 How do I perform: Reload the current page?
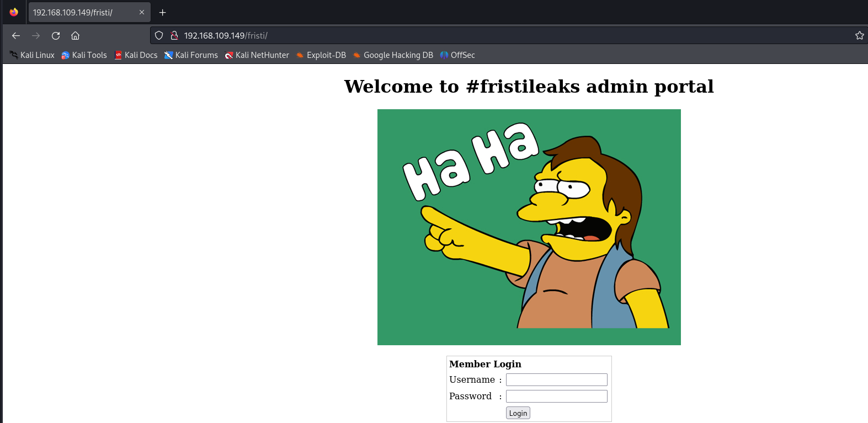(x=56, y=35)
